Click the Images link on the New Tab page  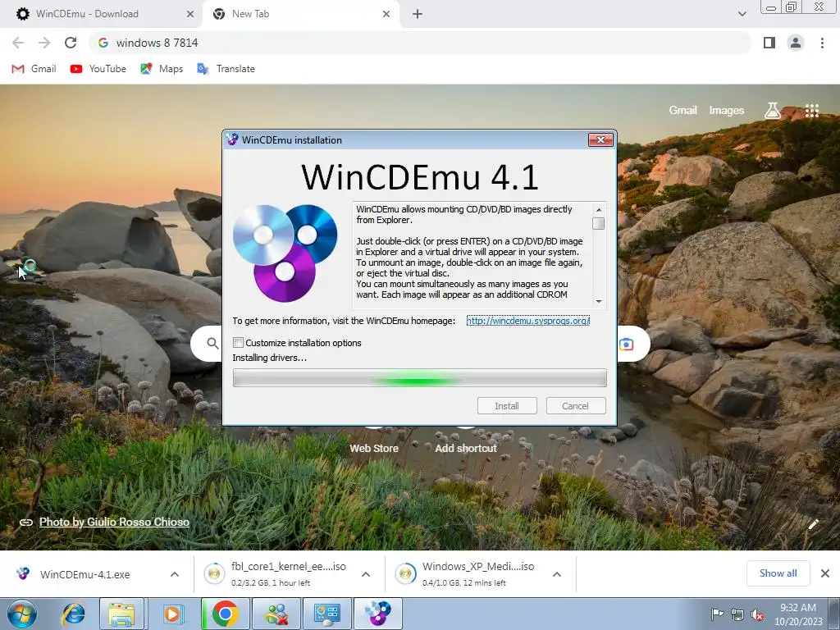coord(727,110)
